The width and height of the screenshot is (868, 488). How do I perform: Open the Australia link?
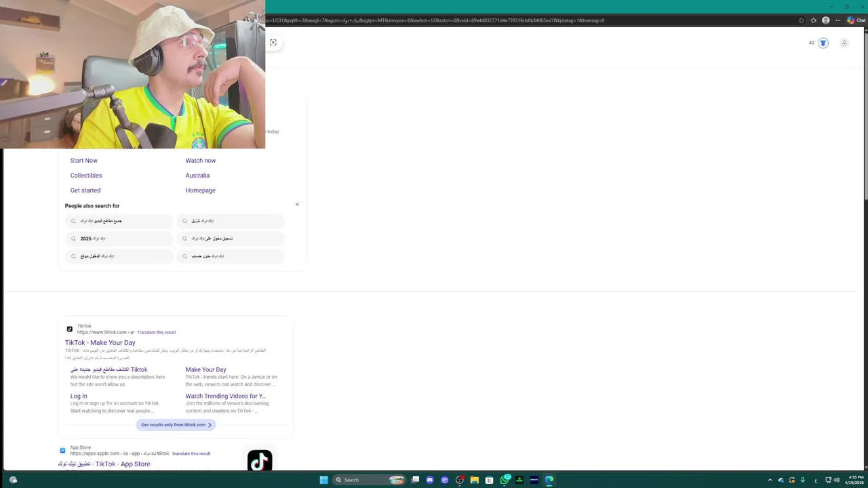point(197,176)
